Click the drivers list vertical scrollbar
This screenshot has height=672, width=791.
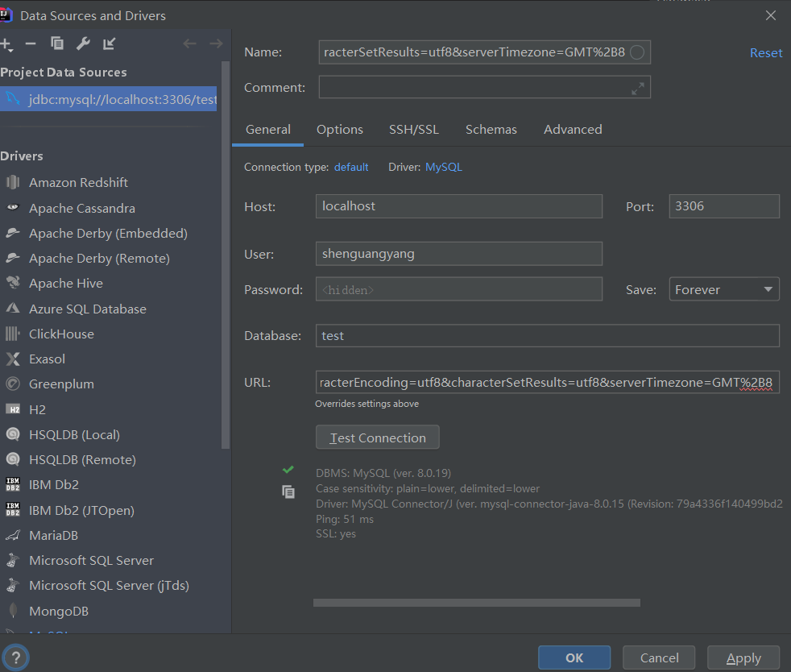[x=226, y=255]
